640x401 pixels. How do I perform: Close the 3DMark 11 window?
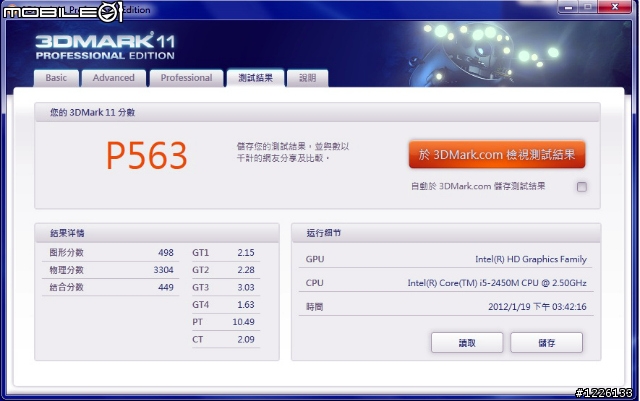(x=615, y=7)
